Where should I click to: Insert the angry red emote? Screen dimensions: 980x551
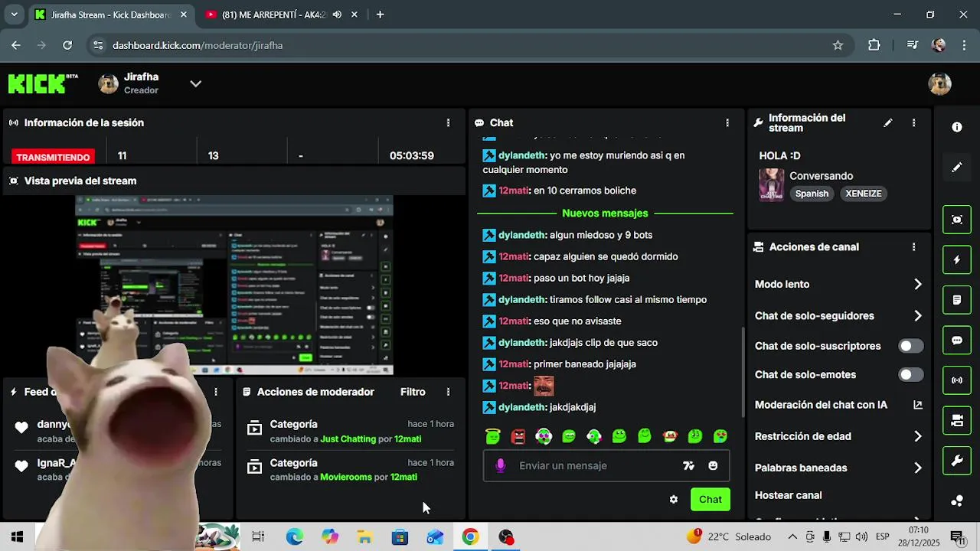pos(518,436)
